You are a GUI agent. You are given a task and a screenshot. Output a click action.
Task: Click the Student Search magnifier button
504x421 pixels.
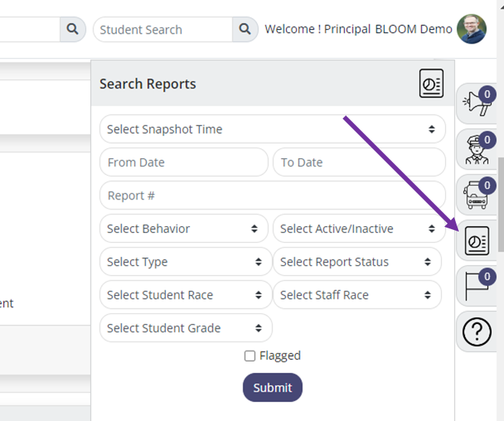click(x=245, y=30)
